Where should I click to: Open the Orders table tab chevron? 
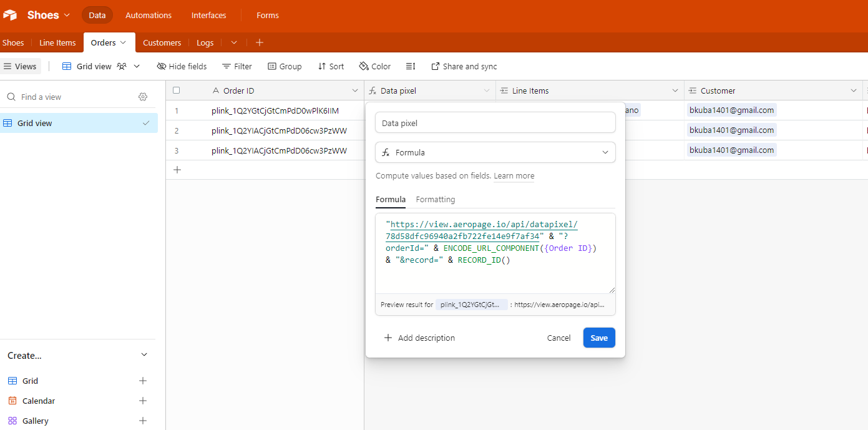pyautogui.click(x=123, y=42)
